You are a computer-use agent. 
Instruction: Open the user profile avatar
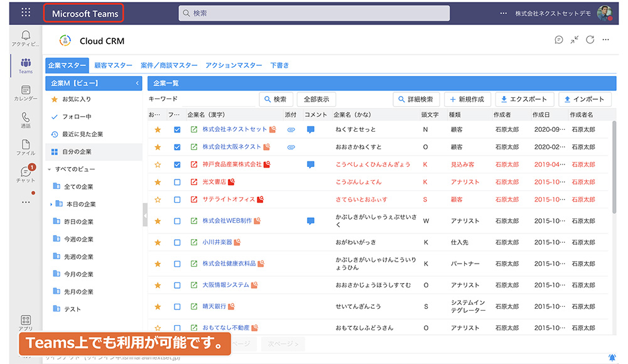coord(604,13)
